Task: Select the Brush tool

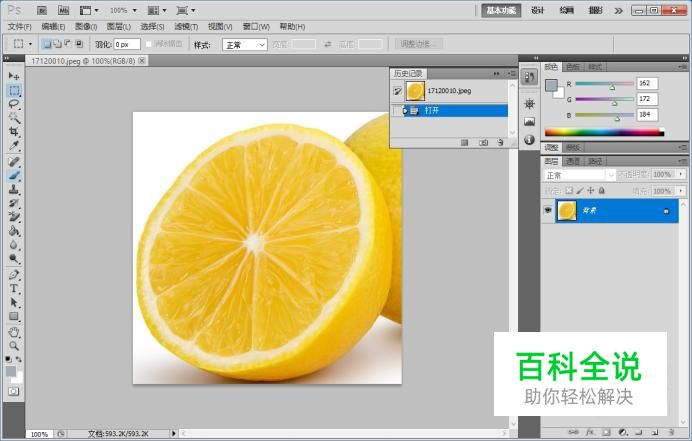Action: (x=14, y=175)
